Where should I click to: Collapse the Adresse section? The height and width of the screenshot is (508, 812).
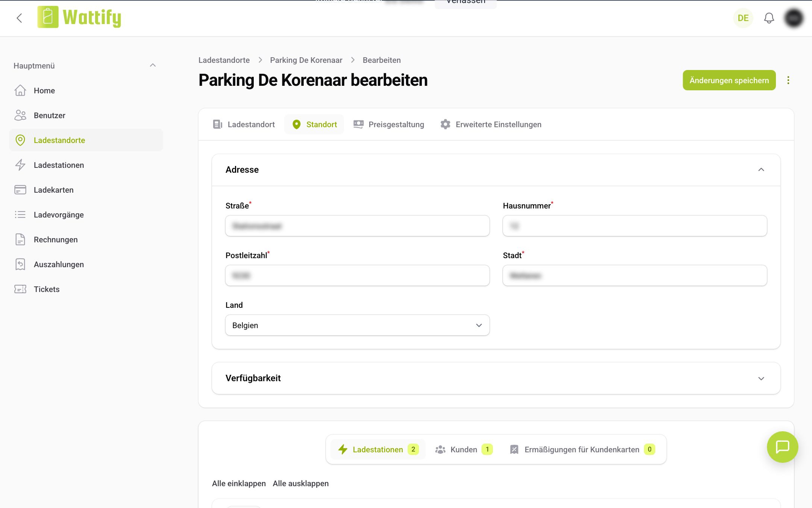pos(761,170)
